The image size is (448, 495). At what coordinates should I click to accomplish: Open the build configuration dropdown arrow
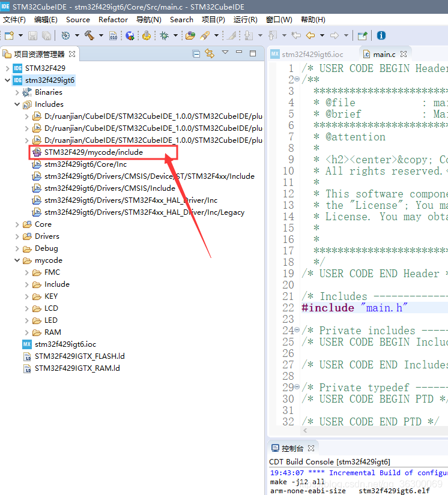coord(77,35)
